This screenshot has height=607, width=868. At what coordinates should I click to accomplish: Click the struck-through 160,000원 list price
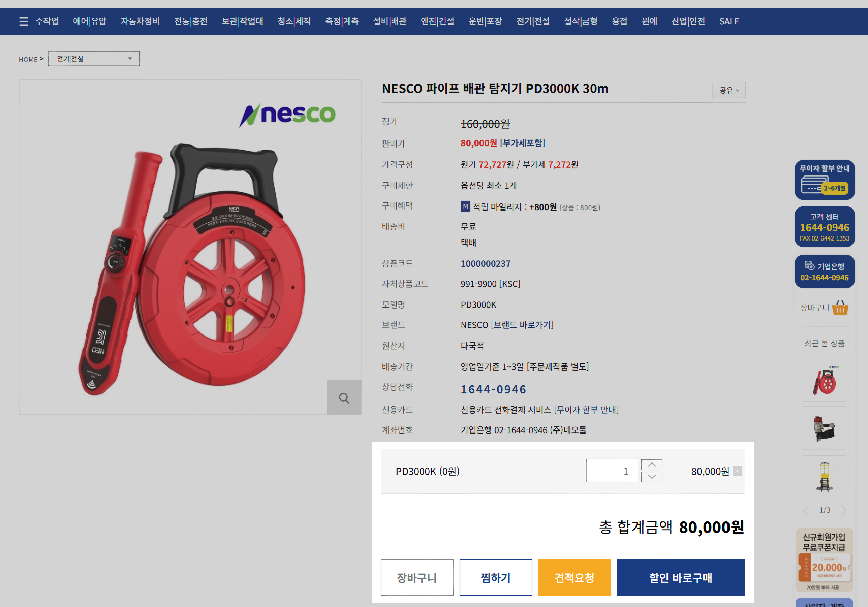485,124
